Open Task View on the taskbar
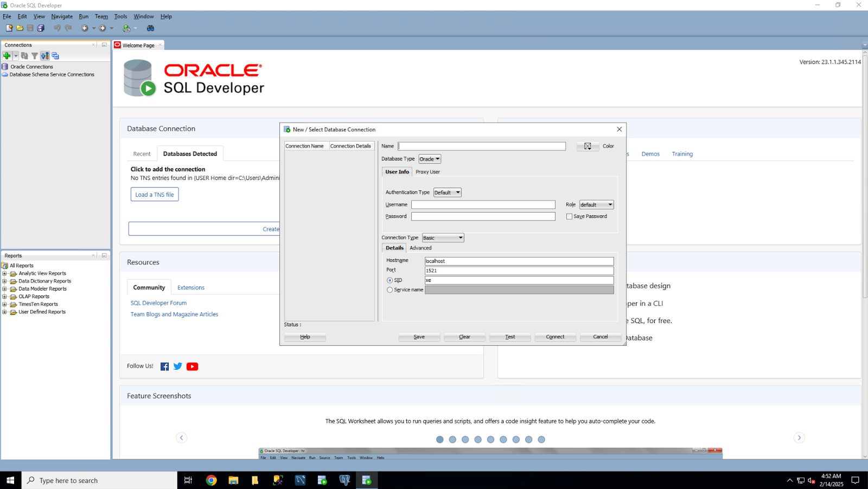Image resolution: width=868 pixels, height=489 pixels. tap(188, 480)
